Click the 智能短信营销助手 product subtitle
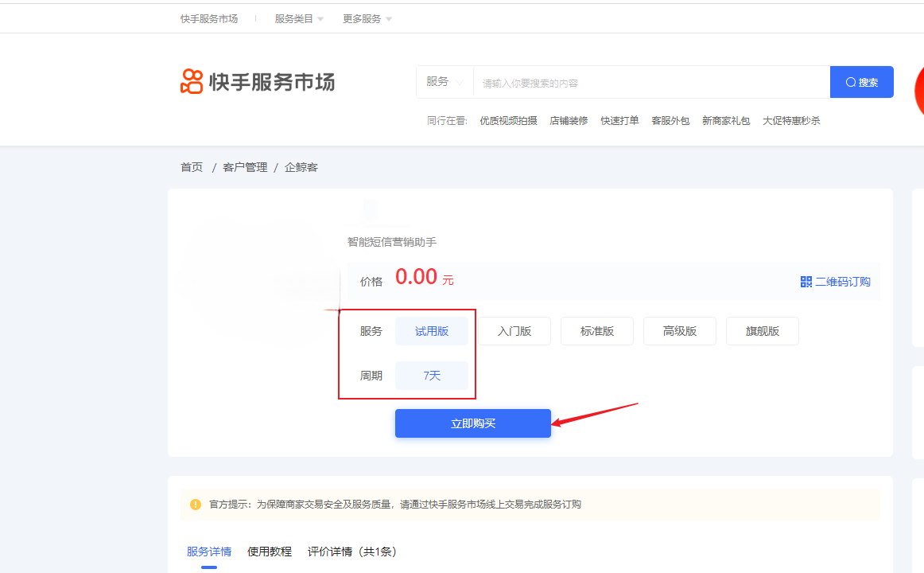Viewport: 924px width, 573px height. (x=392, y=242)
